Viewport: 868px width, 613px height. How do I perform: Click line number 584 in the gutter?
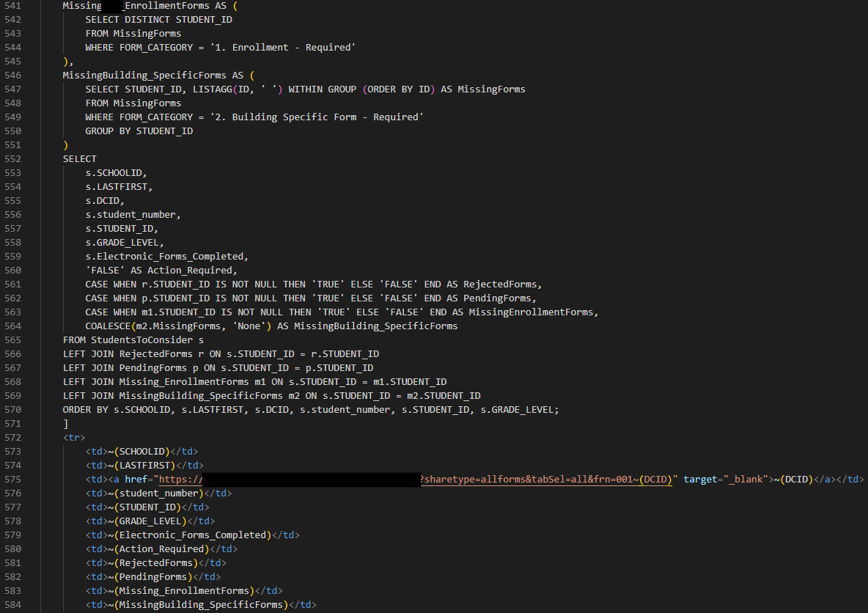[12, 605]
